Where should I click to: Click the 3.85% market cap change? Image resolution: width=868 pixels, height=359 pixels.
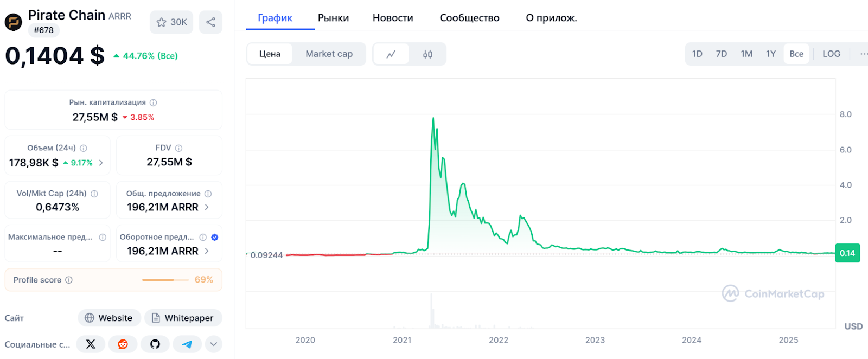point(138,117)
